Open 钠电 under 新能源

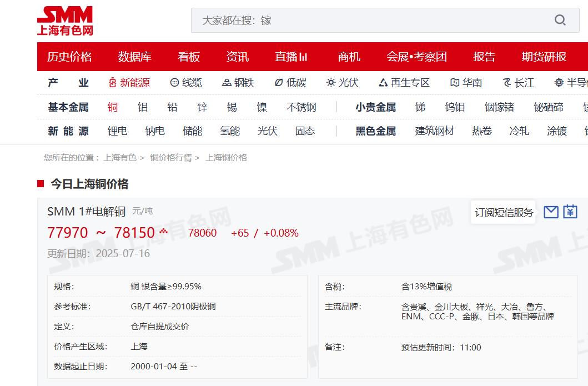coord(155,131)
